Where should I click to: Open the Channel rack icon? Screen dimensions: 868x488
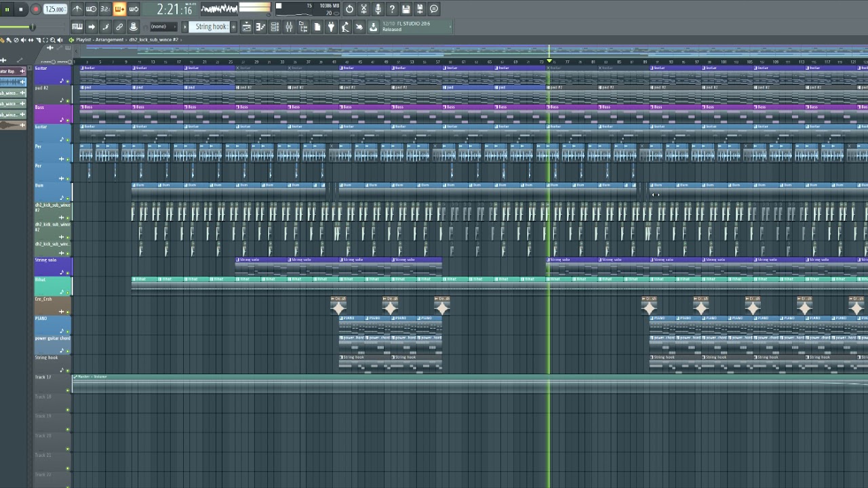(275, 26)
